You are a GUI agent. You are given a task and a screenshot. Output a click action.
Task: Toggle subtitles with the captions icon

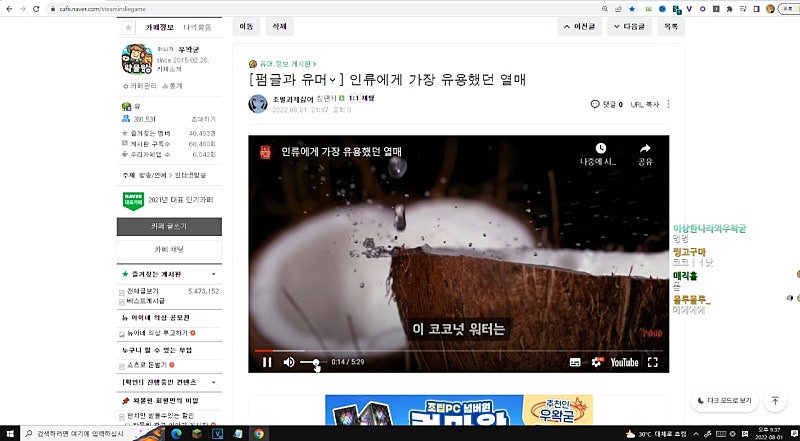[575, 362]
